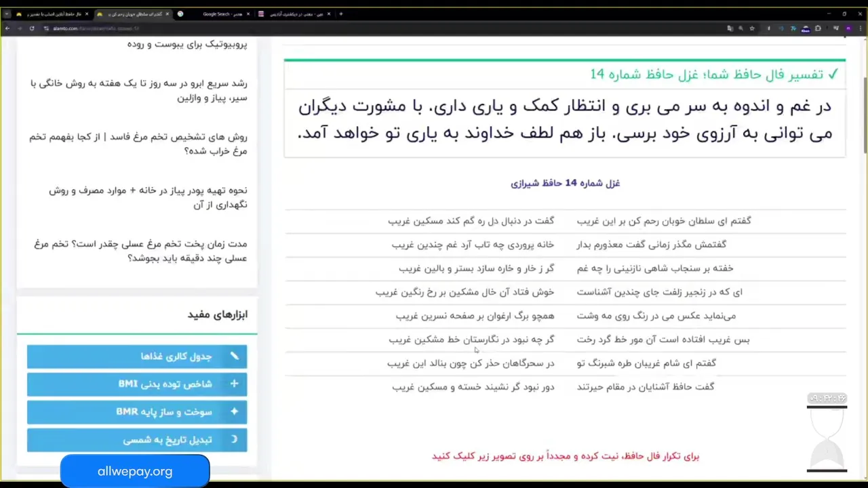Click verse گفت حافظ آشنایان در مقام حیرتند
The width and height of the screenshot is (868, 488).
645,387
